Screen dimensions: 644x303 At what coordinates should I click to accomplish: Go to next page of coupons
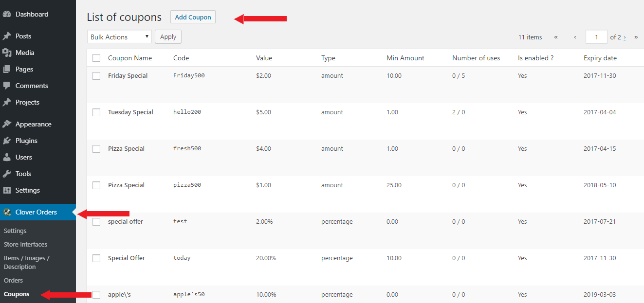[625, 37]
